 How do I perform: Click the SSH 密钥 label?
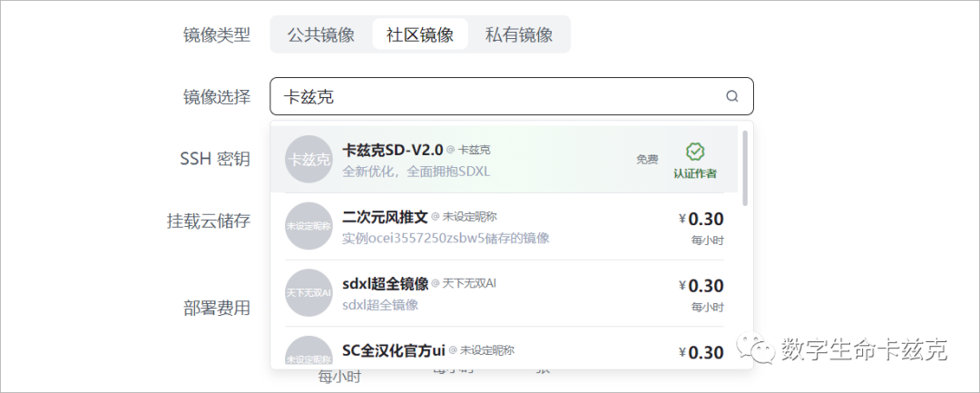coord(215,159)
